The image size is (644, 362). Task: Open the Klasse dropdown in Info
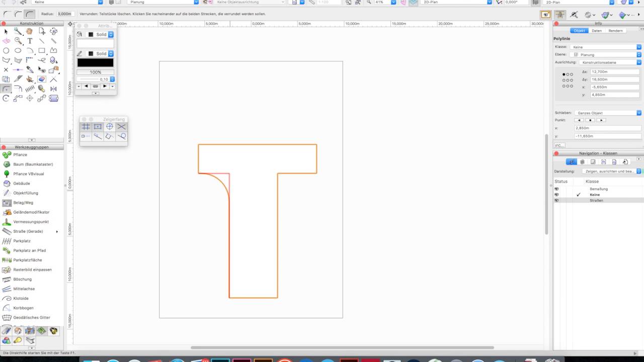(606, 47)
